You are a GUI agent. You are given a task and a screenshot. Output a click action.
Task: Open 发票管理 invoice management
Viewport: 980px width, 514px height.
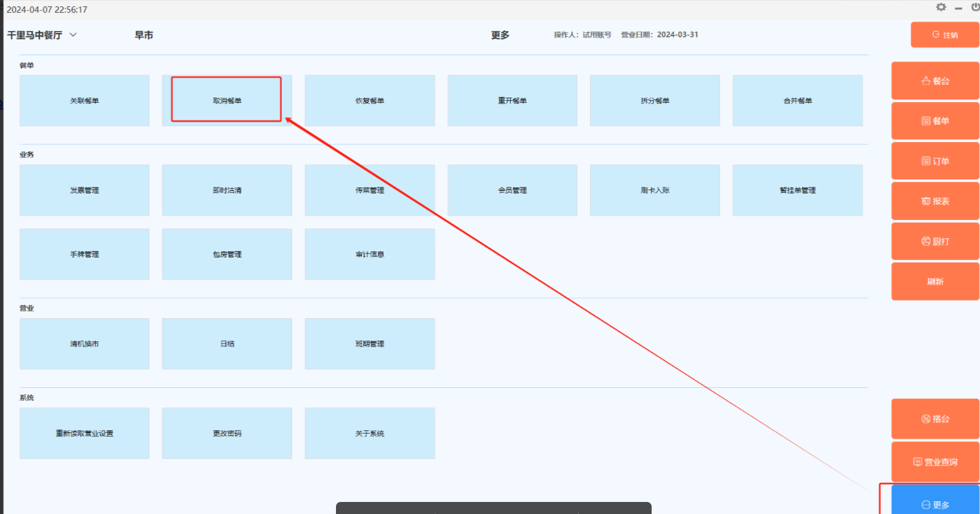pyautogui.click(x=84, y=190)
